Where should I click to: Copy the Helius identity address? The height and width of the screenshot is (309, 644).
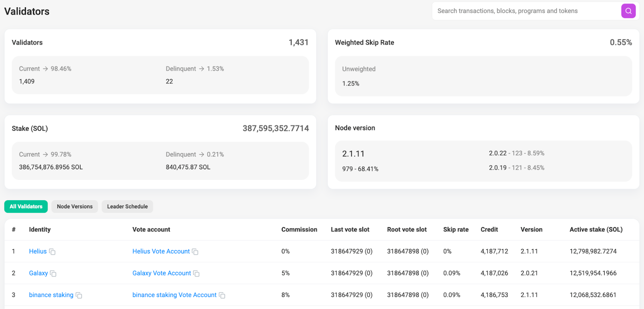click(52, 252)
